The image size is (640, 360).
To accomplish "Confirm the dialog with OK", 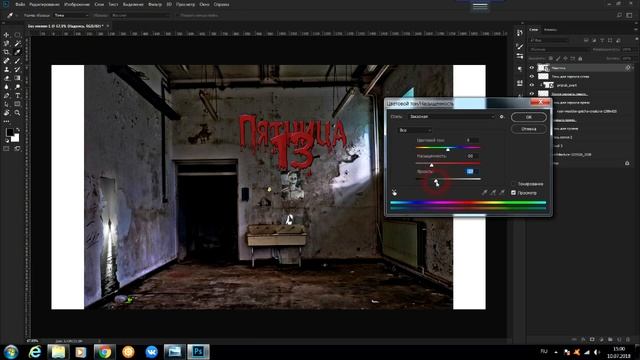I will click(x=529, y=117).
